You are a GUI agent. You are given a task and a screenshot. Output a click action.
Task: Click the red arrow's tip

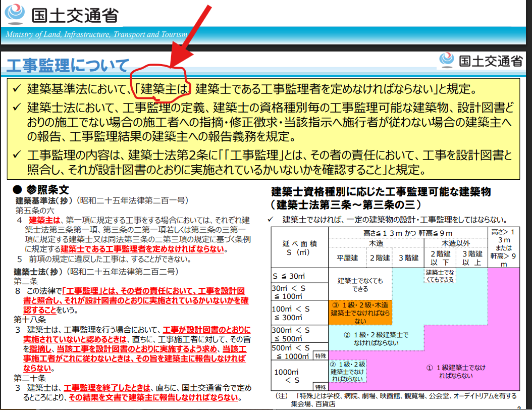coord(172,65)
